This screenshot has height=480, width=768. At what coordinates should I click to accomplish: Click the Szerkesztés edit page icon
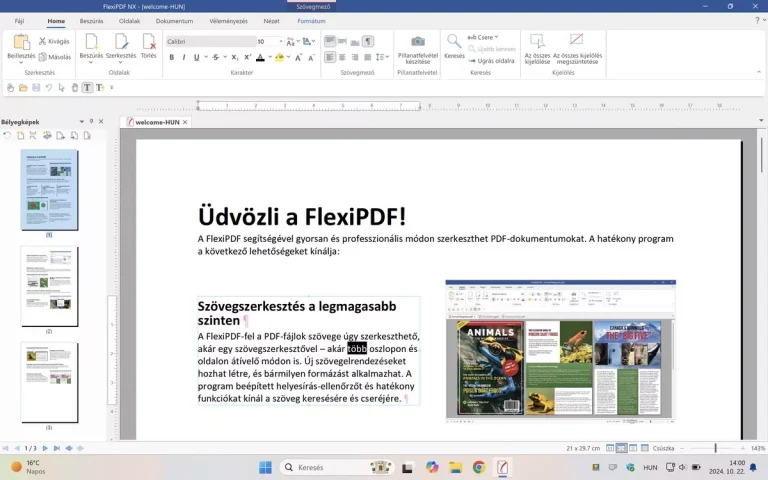pyautogui.click(x=121, y=42)
